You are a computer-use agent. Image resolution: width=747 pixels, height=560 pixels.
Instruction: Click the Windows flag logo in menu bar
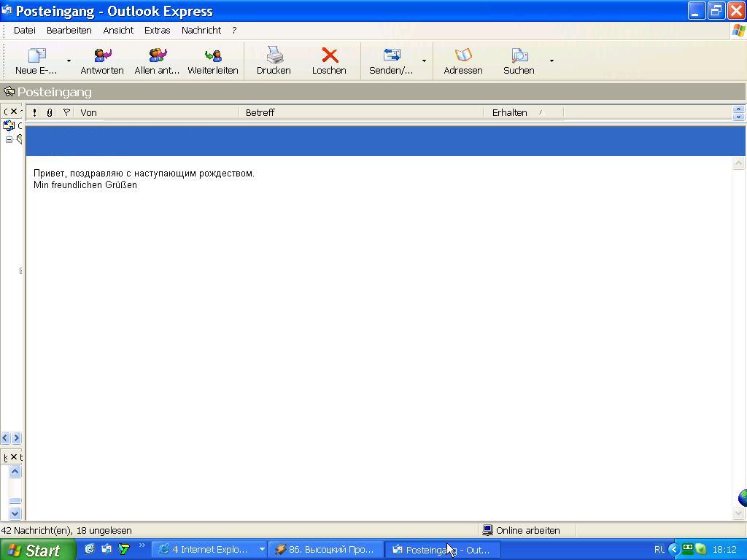(x=738, y=31)
